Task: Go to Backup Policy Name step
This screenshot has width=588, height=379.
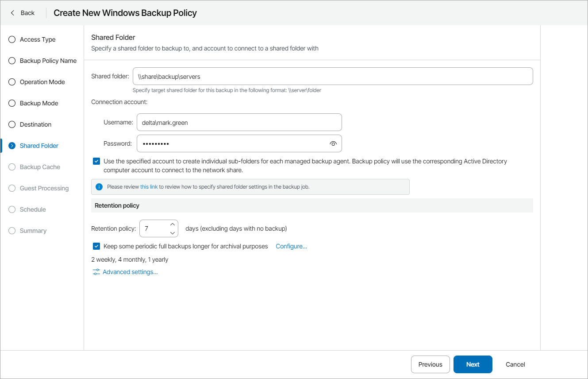Action: point(48,61)
